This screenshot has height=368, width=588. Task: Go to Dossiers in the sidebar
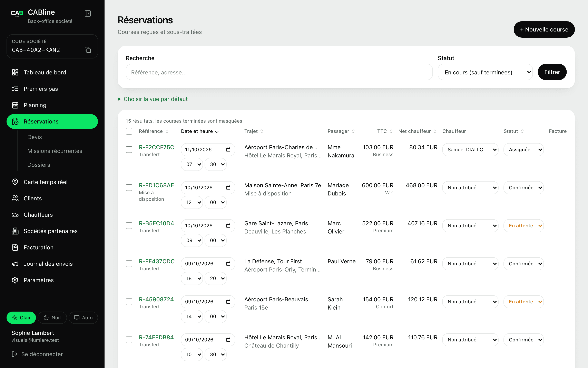tap(39, 165)
